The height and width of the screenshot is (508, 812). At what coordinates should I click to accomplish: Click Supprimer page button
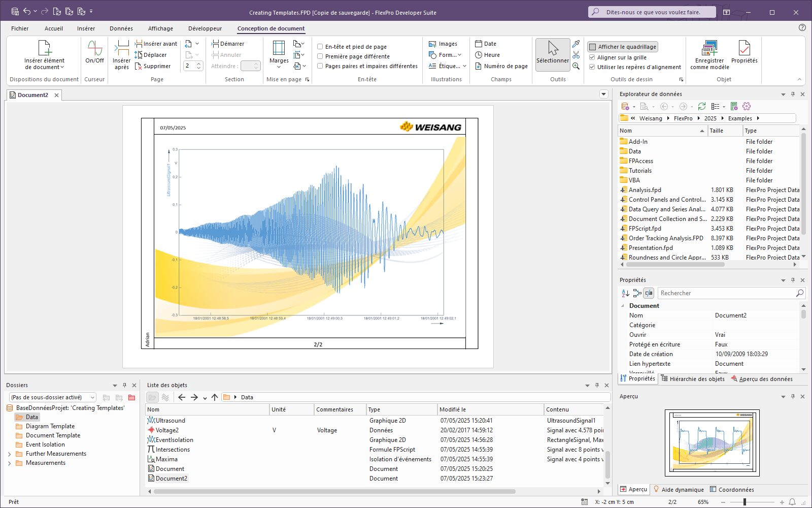click(x=153, y=66)
